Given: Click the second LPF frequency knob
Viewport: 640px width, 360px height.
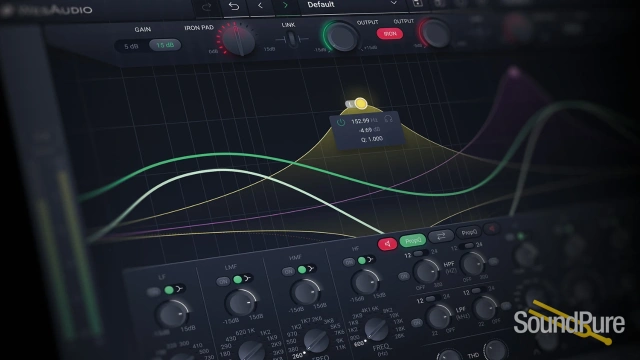Looking at the screenshot, I should coord(484,309).
